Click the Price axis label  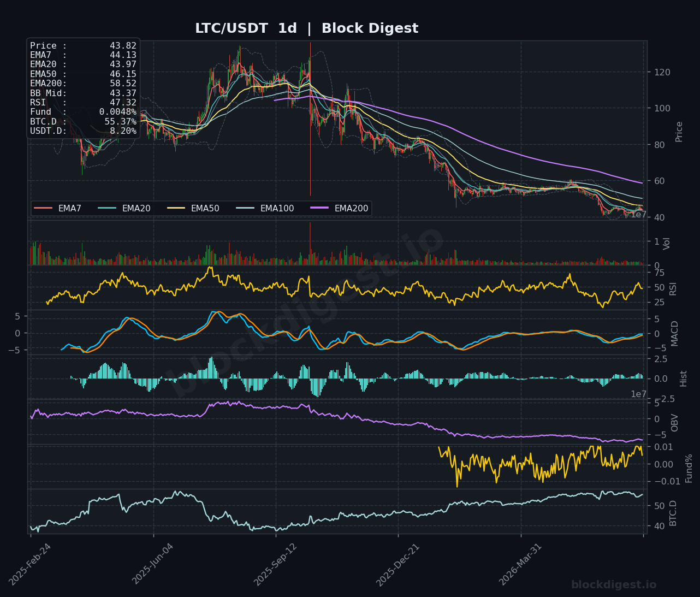click(x=679, y=132)
